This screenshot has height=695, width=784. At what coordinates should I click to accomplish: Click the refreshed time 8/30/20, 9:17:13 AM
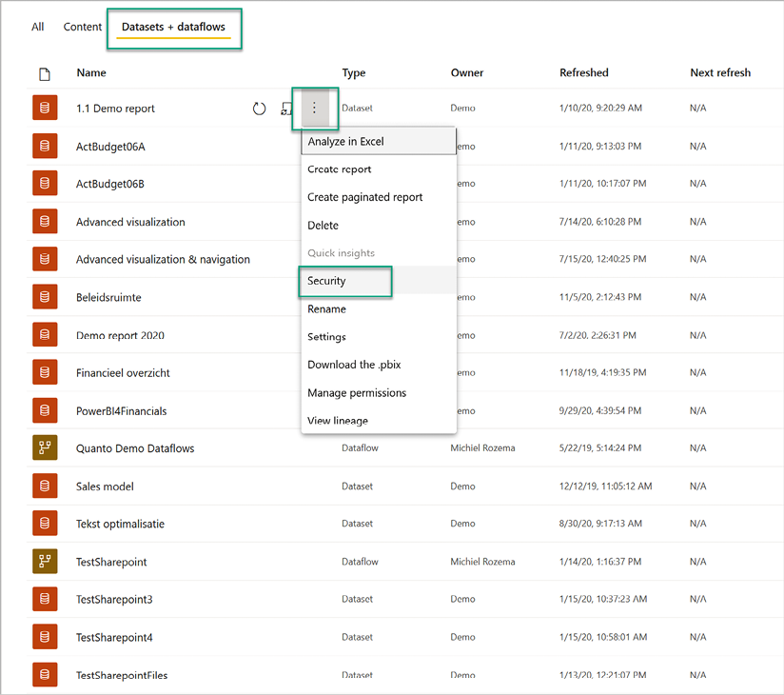click(600, 524)
